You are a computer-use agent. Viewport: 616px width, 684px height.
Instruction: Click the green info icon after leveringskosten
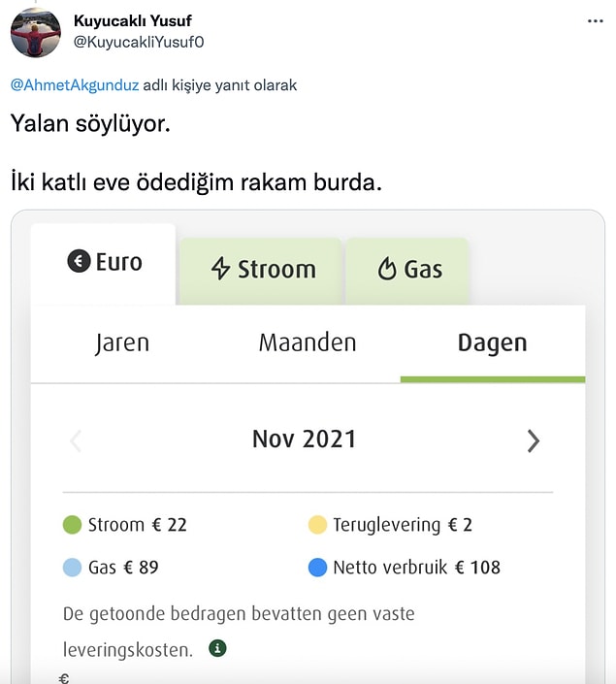(217, 648)
